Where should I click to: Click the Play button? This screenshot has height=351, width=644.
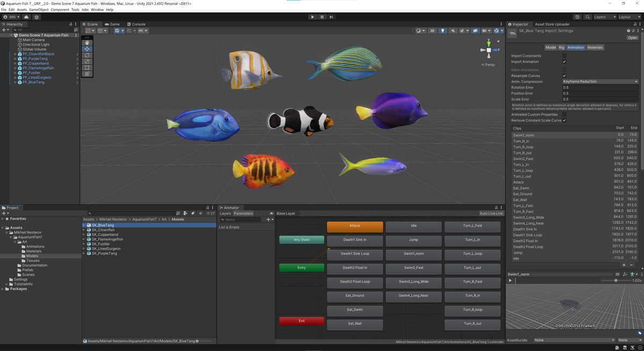point(312,17)
